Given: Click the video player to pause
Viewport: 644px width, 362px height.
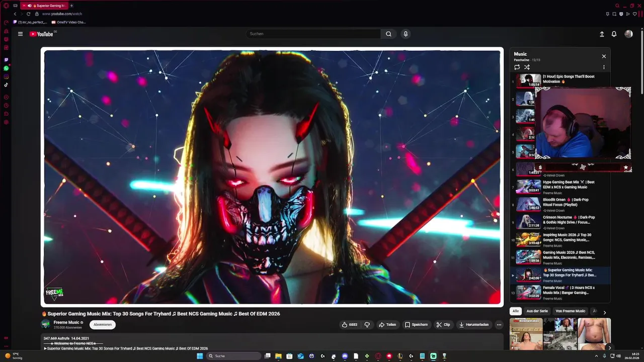Looking at the screenshot, I should coord(272,177).
